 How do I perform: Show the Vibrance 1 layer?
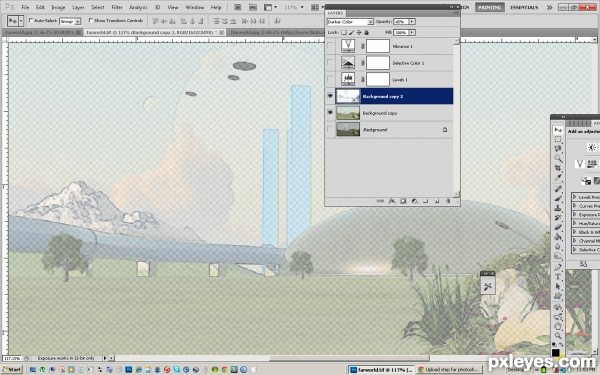tap(330, 46)
